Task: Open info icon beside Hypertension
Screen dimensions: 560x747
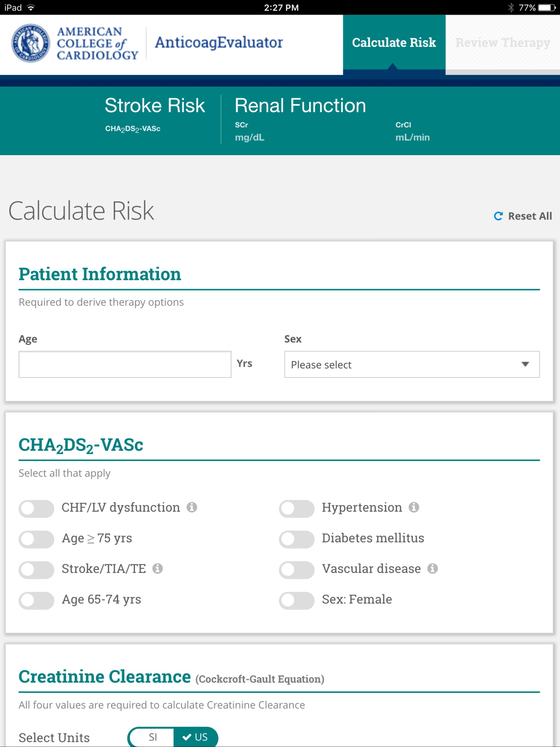Action: (414, 507)
